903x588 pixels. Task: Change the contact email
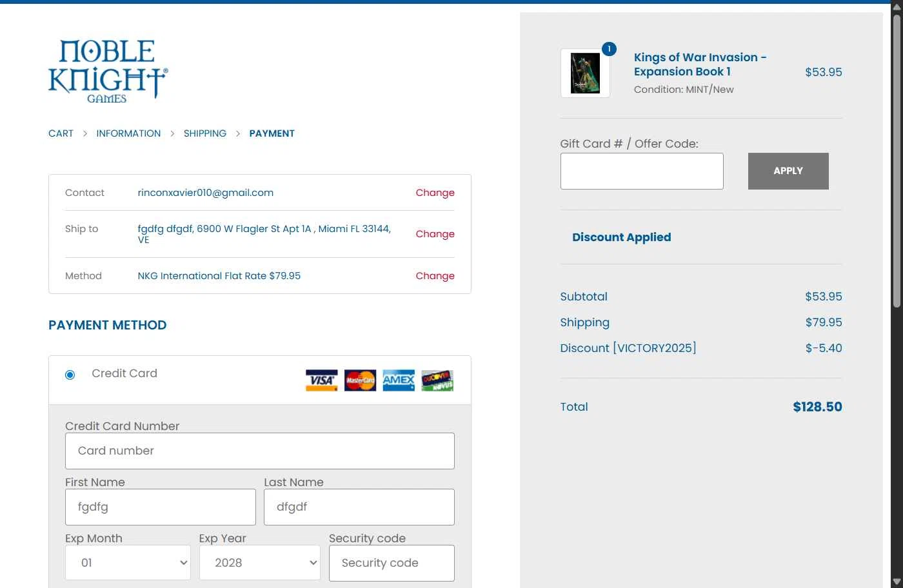tap(435, 193)
